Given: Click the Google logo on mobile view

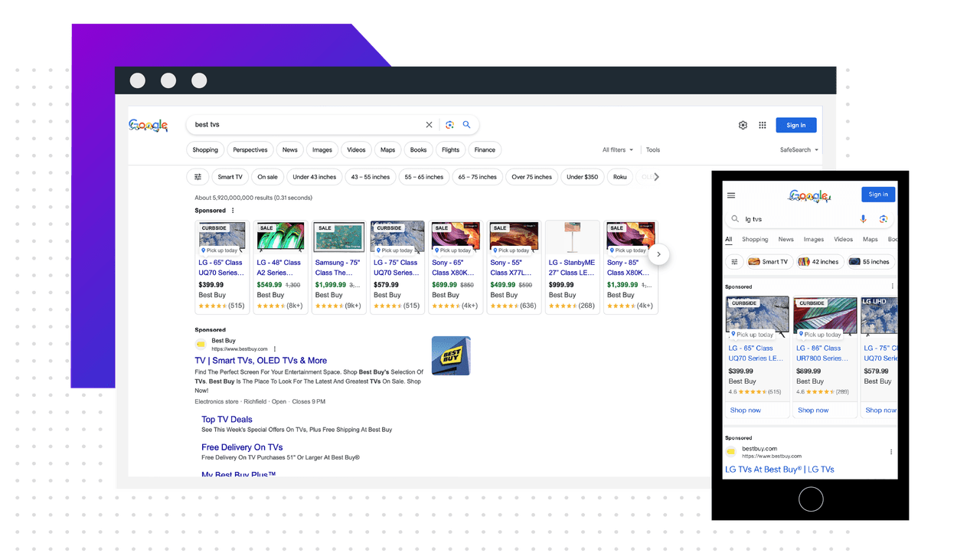Looking at the screenshot, I should [x=809, y=196].
